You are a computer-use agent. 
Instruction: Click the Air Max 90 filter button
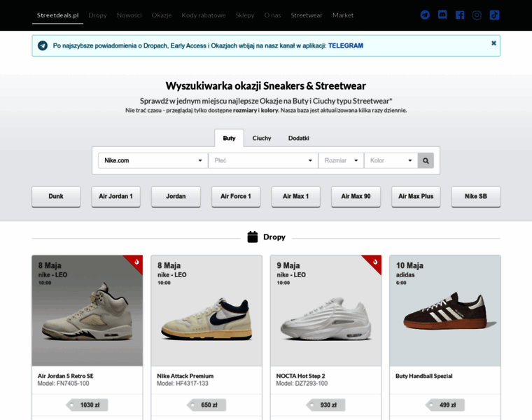(x=356, y=197)
